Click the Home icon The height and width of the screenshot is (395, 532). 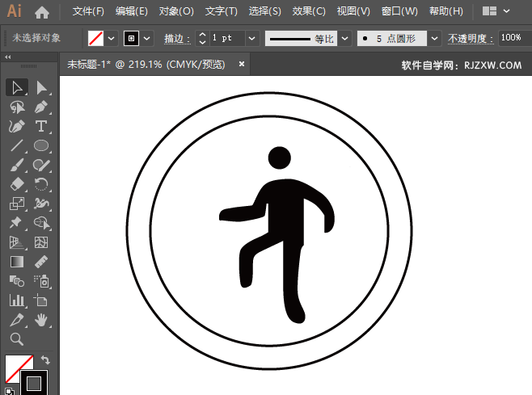[42, 12]
